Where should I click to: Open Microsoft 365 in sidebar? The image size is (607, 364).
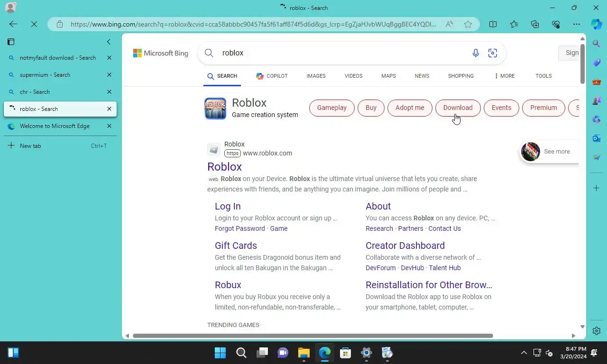(597, 119)
